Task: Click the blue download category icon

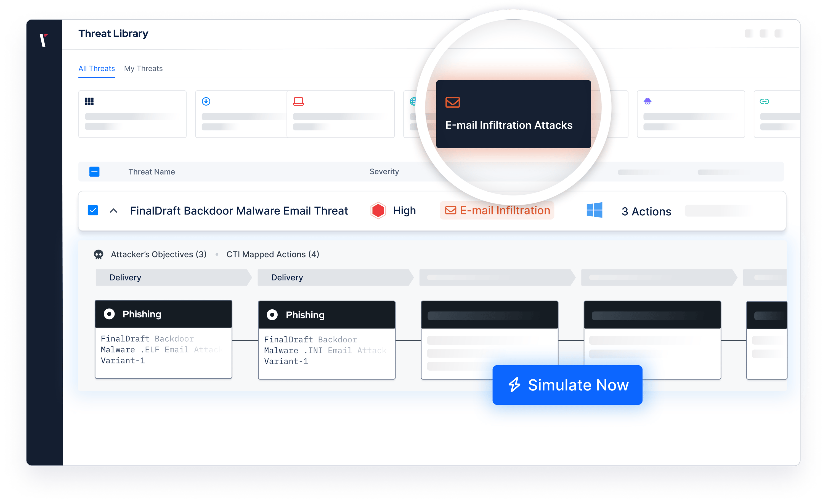Action: click(206, 101)
